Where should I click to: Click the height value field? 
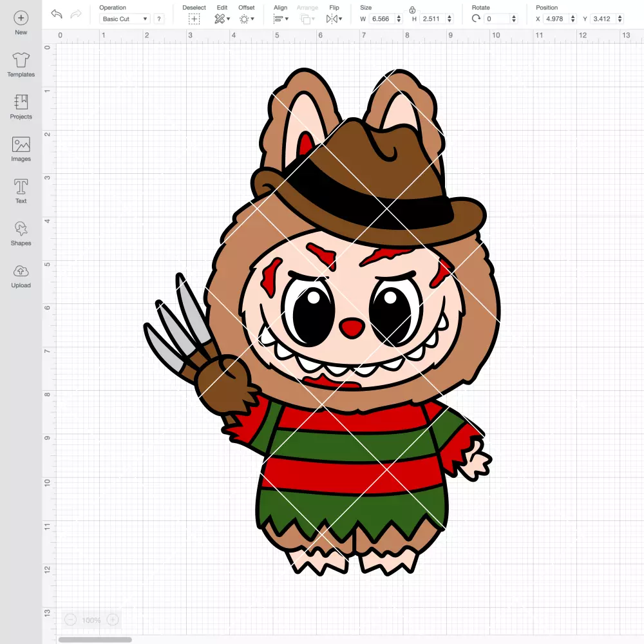(x=433, y=19)
